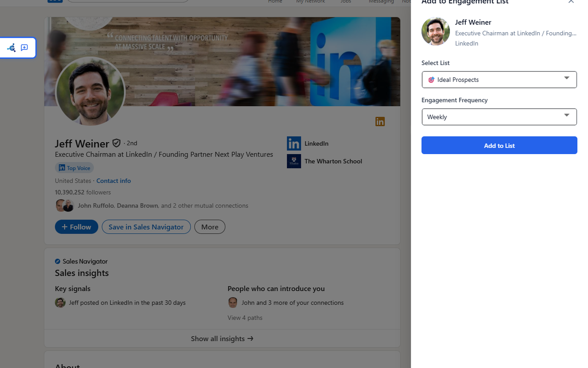Click Jeff Weiner's avatar in the engagement panel
The image size is (588, 368).
[435, 31]
